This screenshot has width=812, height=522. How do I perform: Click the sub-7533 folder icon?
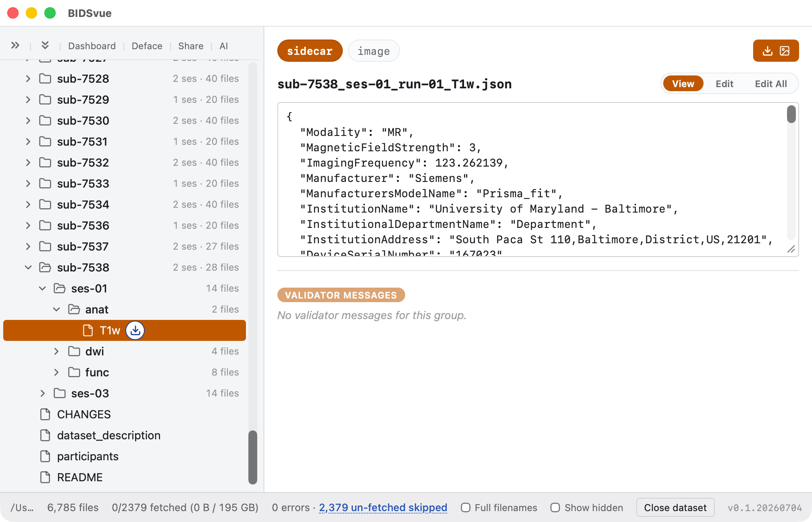pyautogui.click(x=45, y=184)
